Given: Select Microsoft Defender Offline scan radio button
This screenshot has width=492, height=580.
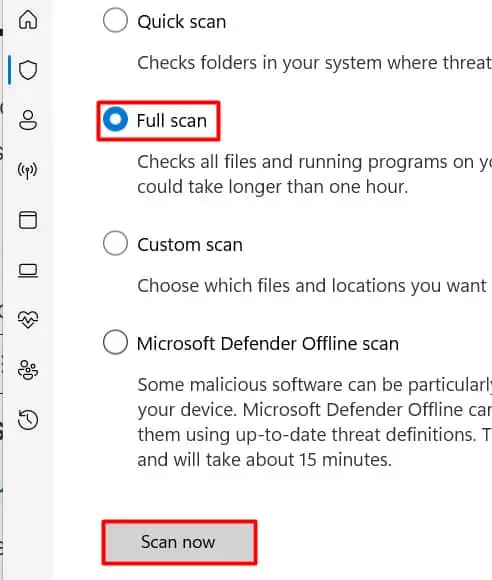Looking at the screenshot, I should (115, 342).
